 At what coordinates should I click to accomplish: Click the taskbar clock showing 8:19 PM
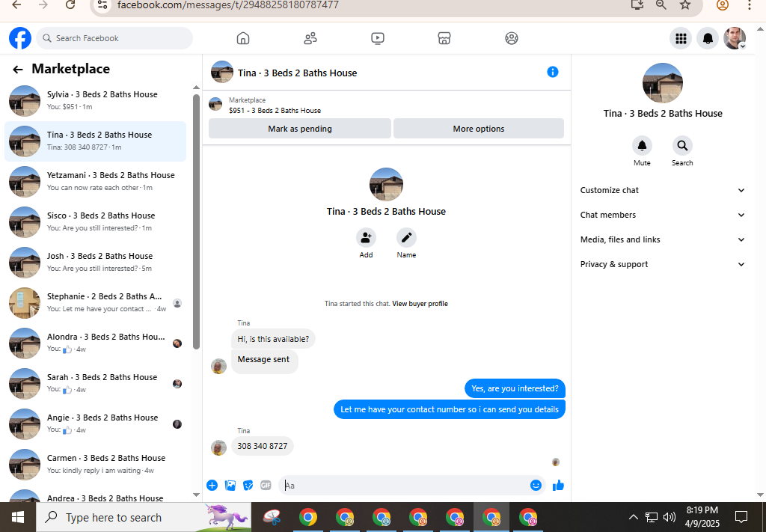(702, 516)
